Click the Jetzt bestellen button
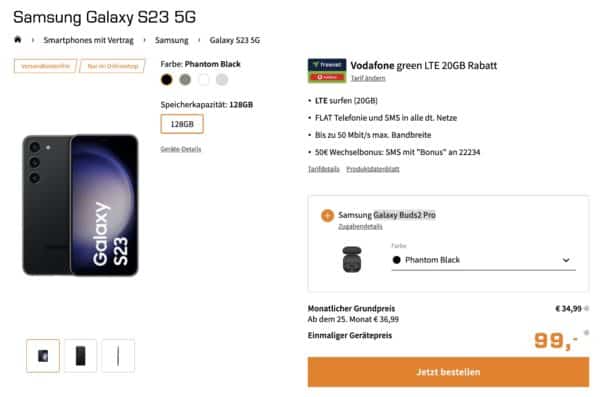600x397 pixels. pos(448,372)
